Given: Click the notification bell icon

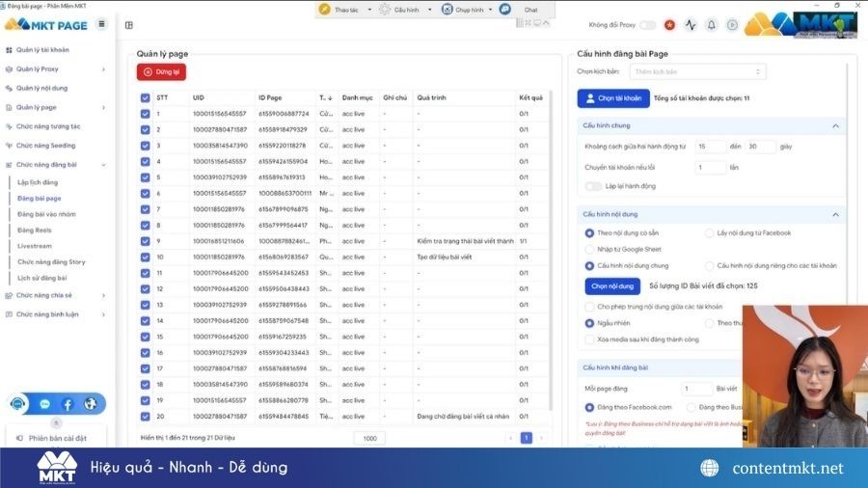Looking at the screenshot, I should [712, 25].
